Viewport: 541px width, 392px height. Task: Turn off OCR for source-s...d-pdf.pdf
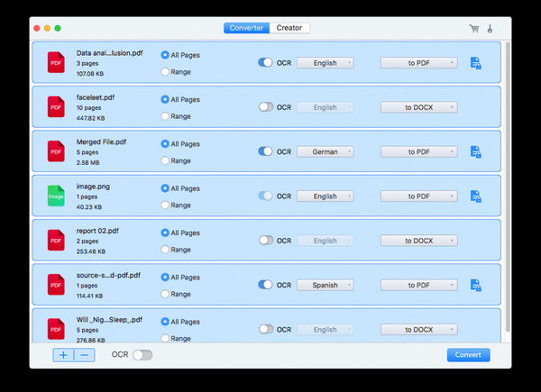265,285
